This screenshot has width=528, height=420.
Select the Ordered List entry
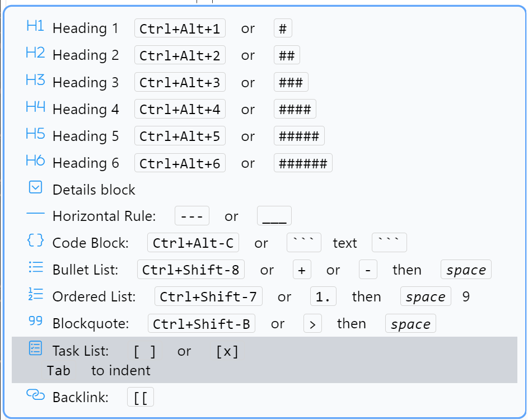(x=264, y=296)
